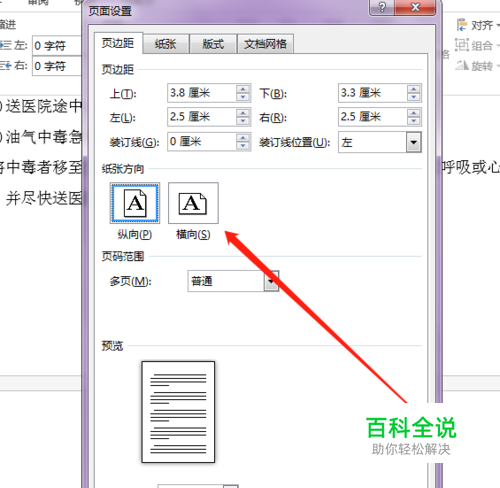
Task: Click the page preview thumbnail
Action: click(x=178, y=412)
